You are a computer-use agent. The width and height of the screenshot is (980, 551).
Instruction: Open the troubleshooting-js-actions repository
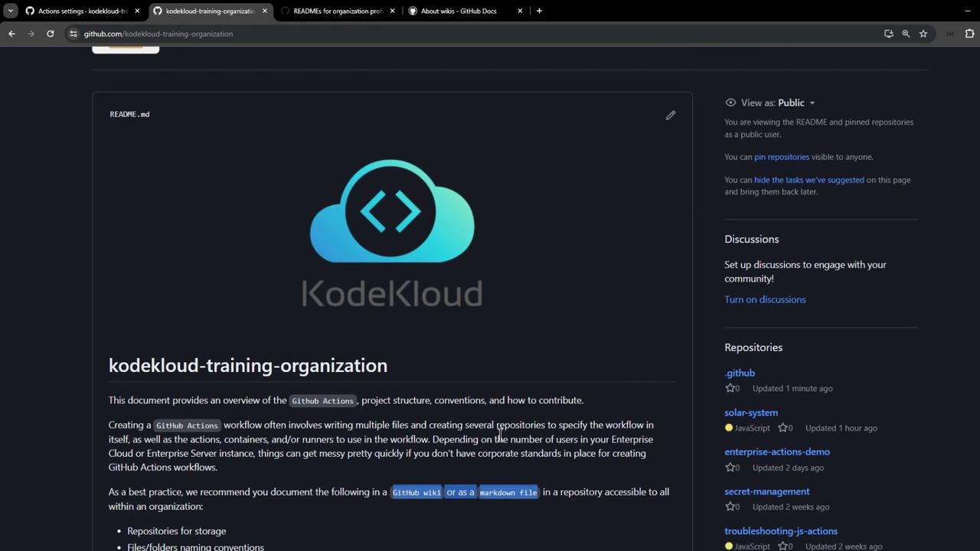pos(781,531)
